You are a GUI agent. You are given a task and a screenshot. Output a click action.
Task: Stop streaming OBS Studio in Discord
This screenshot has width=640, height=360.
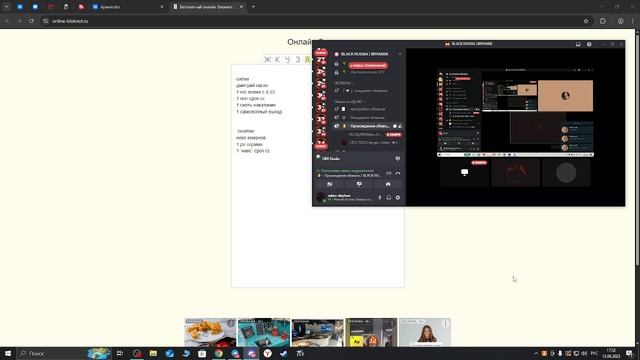398,158
